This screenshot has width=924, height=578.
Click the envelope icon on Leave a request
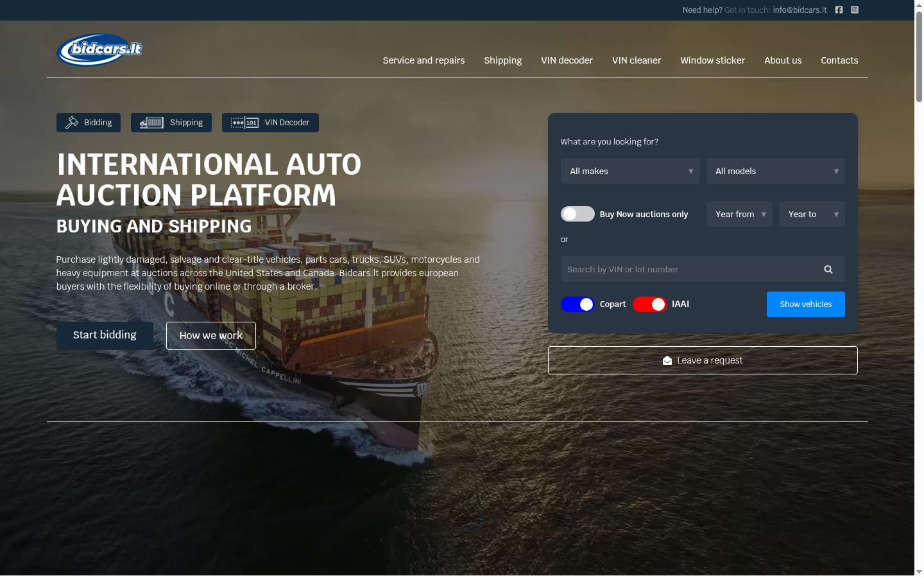pyautogui.click(x=667, y=361)
